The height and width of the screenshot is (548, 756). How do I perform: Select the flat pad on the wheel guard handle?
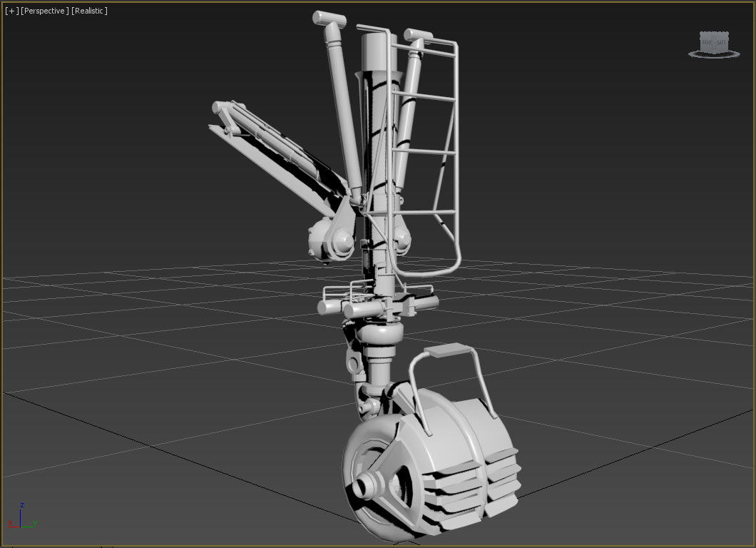pyautogui.click(x=446, y=350)
